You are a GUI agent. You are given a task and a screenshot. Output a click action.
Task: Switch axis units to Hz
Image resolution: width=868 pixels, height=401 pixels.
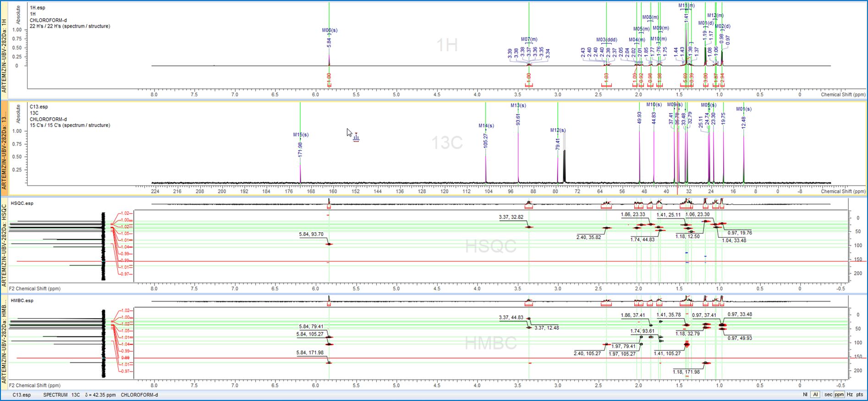click(850, 395)
